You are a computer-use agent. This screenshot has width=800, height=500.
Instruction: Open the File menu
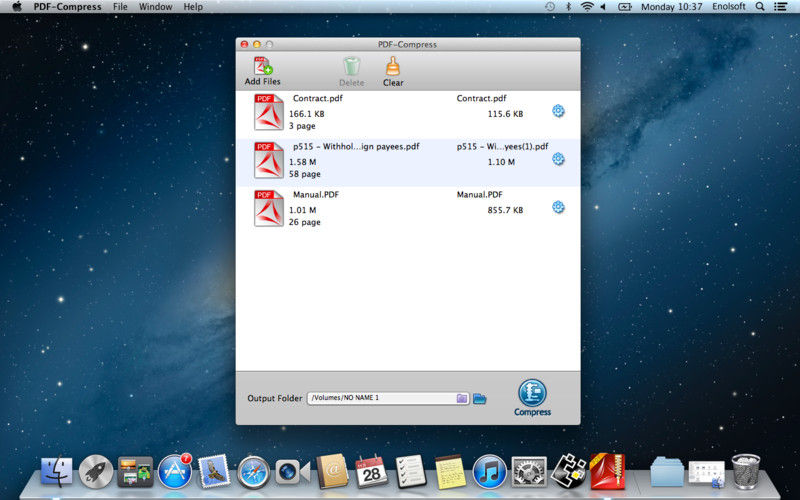coord(120,7)
